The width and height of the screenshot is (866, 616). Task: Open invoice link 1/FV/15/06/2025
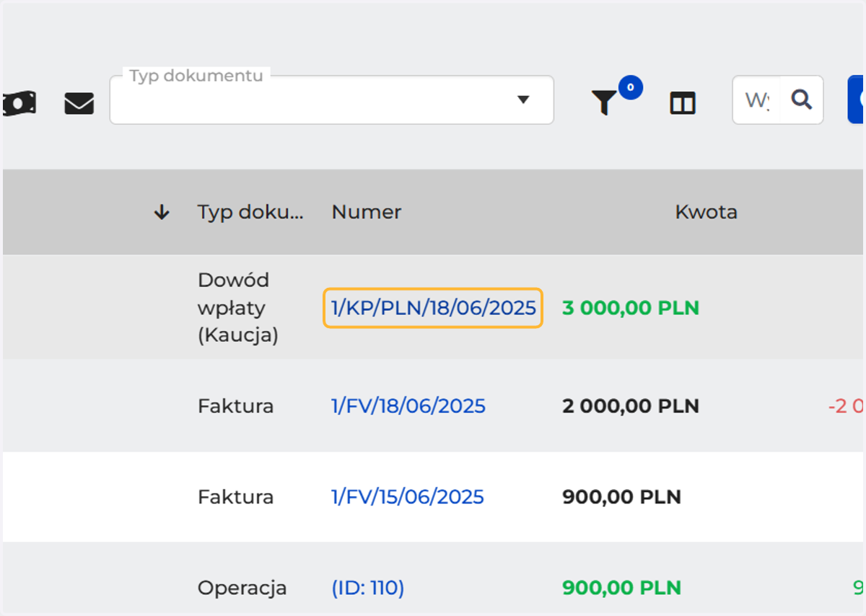(x=408, y=497)
